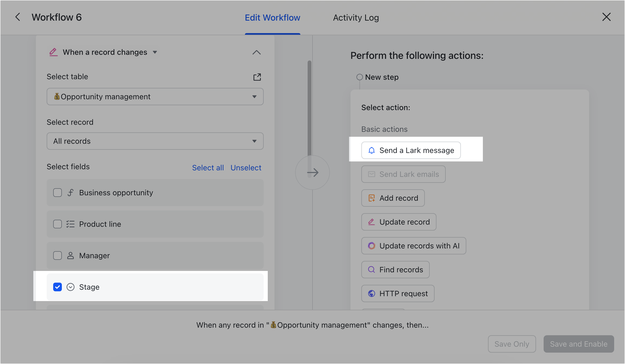Click the Basic actions heading
The image size is (625, 364).
pos(384,129)
